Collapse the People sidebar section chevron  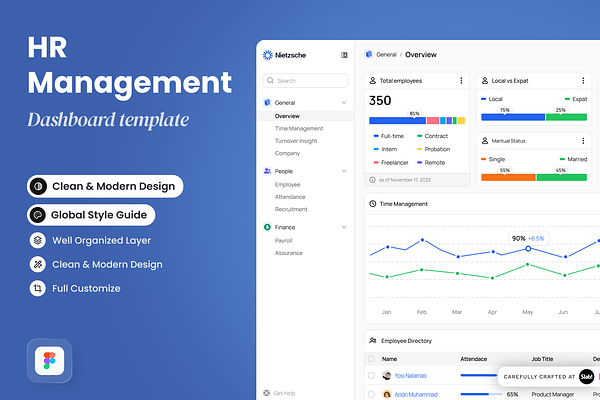(344, 171)
